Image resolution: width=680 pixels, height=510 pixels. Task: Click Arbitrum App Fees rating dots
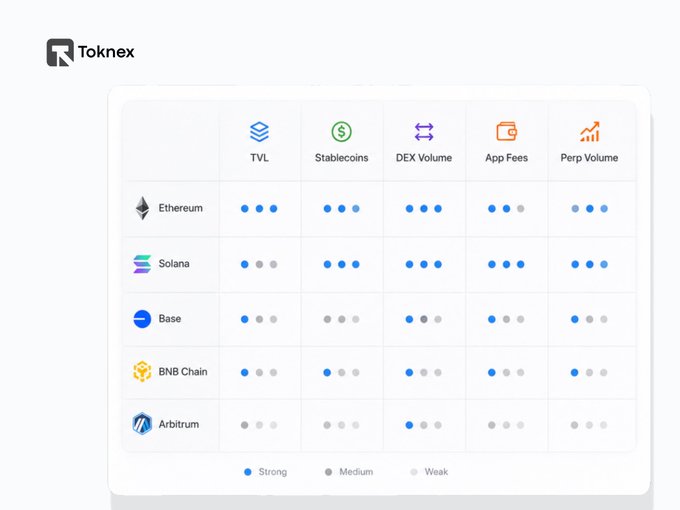[507, 425]
